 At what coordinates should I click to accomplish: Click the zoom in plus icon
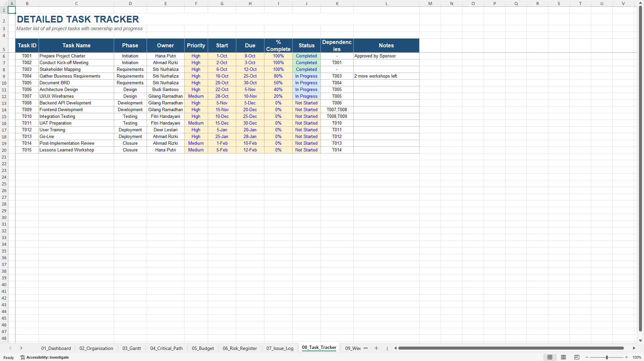tap(627, 357)
